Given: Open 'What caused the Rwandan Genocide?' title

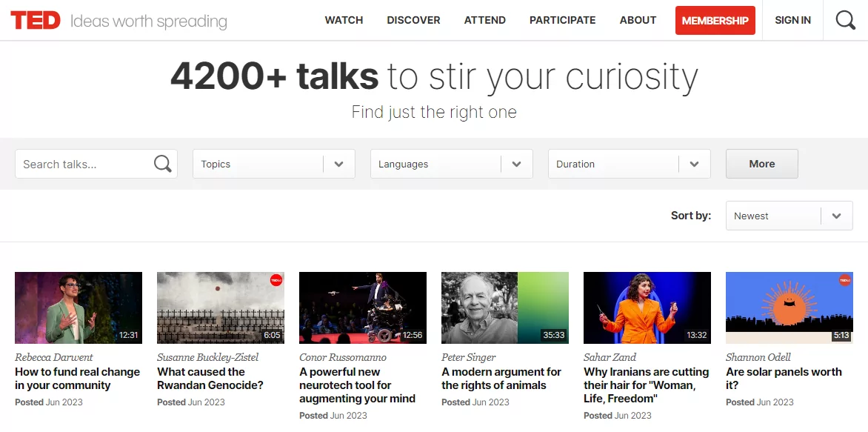Looking at the screenshot, I should (x=210, y=379).
